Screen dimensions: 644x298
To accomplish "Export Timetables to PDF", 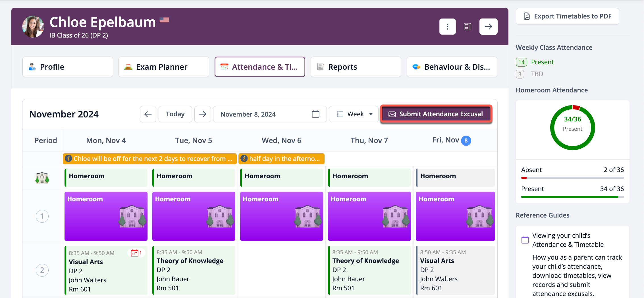I will pyautogui.click(x=567, y=16).
